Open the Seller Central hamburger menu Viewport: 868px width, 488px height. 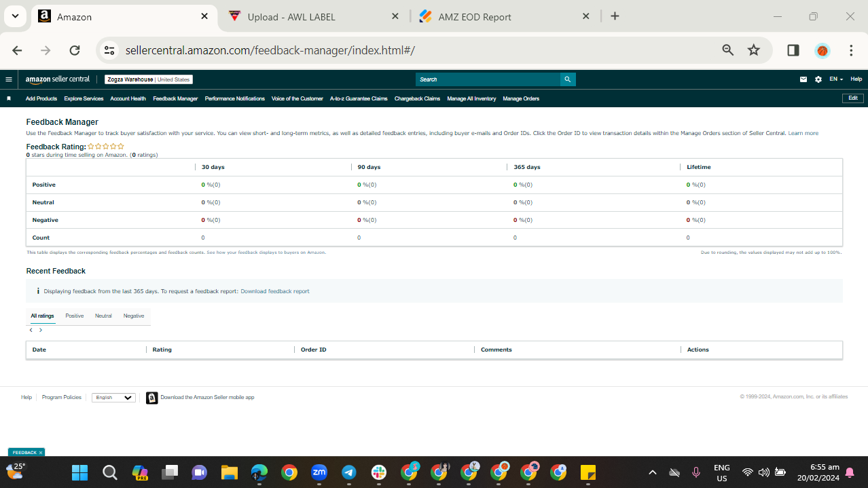[9, 79]
